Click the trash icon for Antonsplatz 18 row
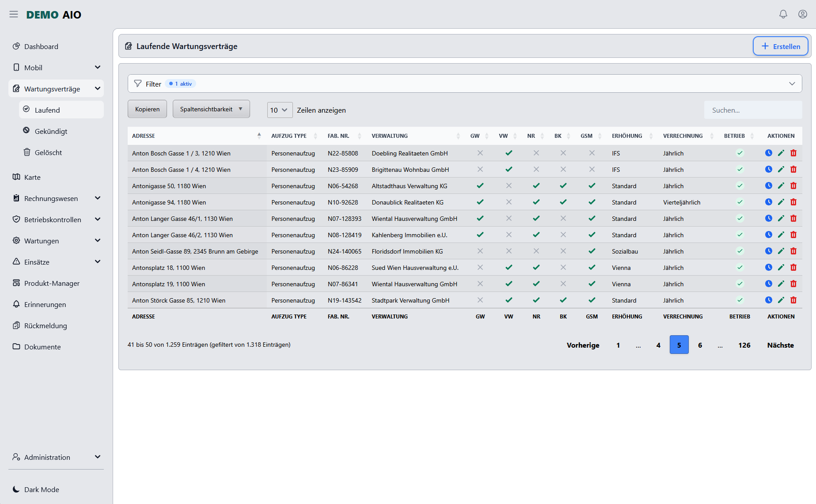The height and width of the screenshot is (504, 816). [793, 268]
